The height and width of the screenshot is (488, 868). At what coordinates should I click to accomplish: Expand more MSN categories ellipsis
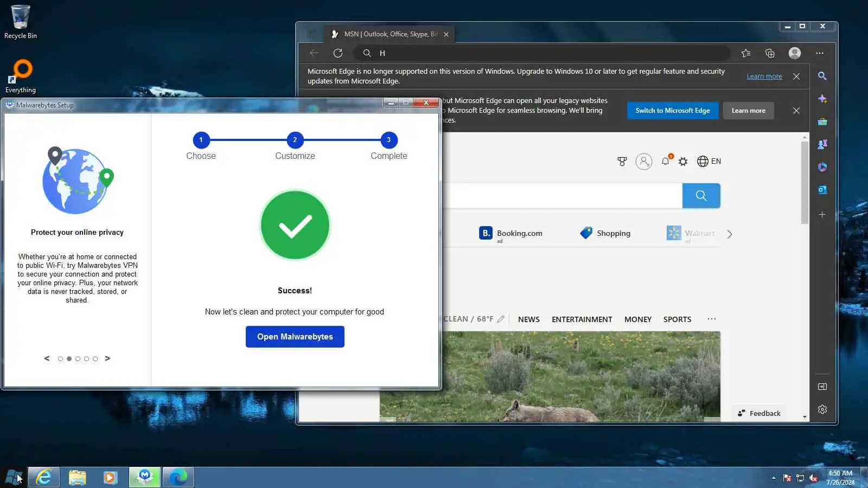coord(712,319)
